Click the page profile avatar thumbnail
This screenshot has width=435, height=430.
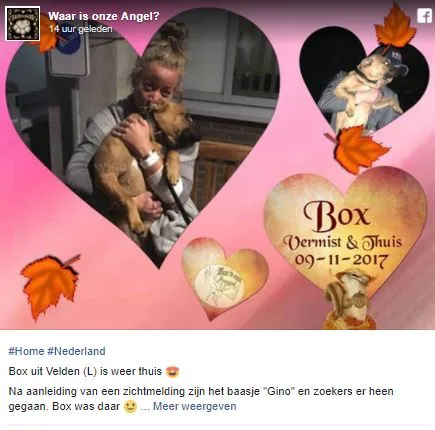coord(23,23)
